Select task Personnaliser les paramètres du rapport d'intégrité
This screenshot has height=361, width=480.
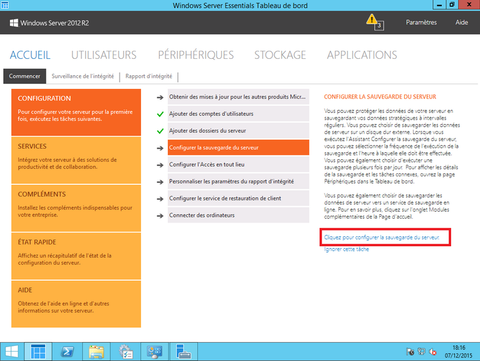[238, 182]
